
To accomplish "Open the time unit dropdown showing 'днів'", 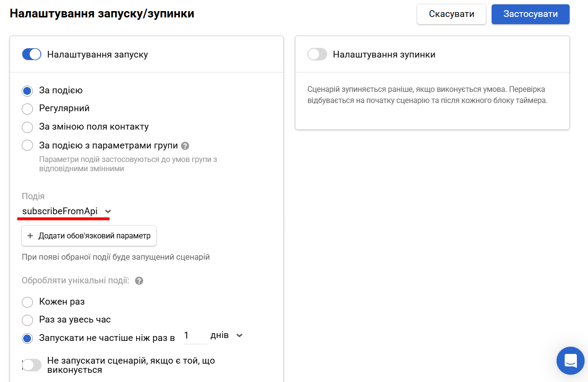I will 226,335.
